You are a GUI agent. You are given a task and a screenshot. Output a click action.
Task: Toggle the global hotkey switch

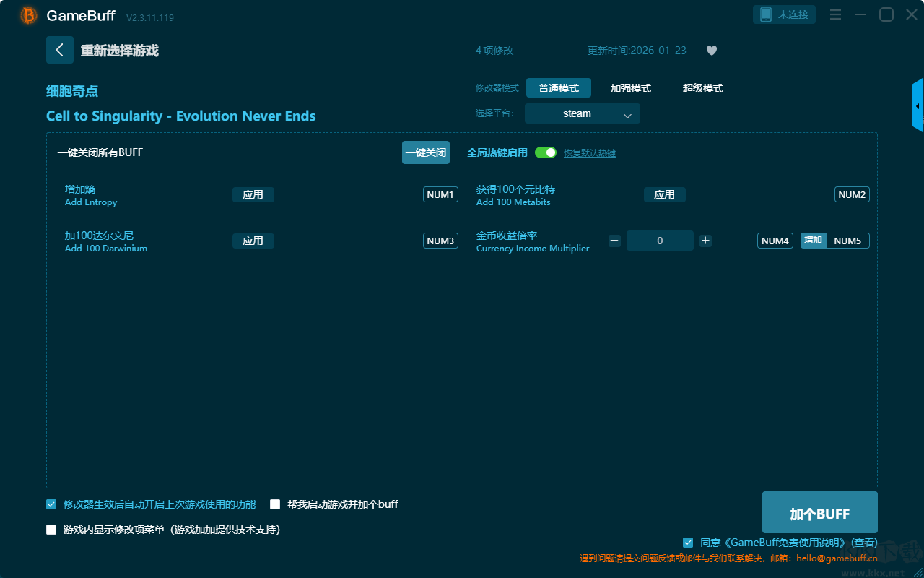pos(546,152)
